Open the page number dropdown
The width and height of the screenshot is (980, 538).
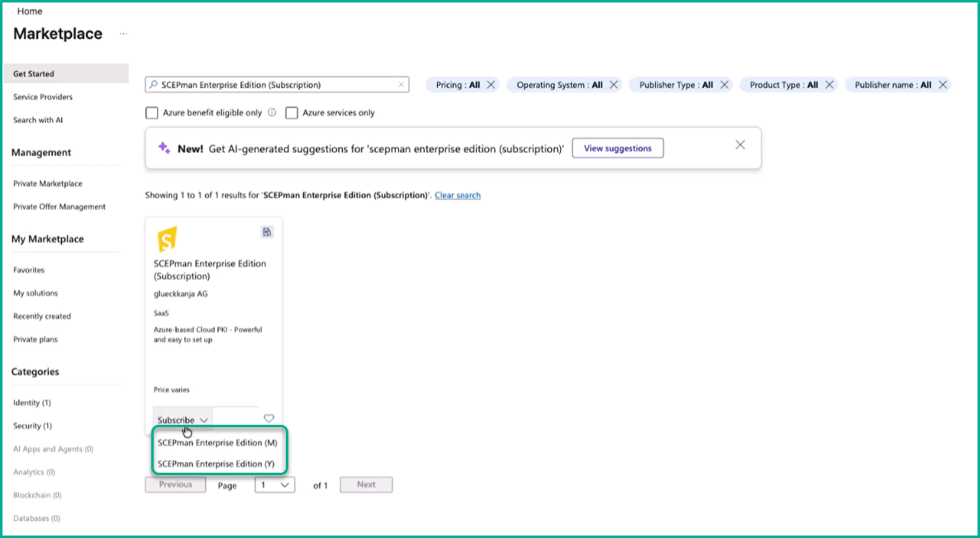[275, 485]
